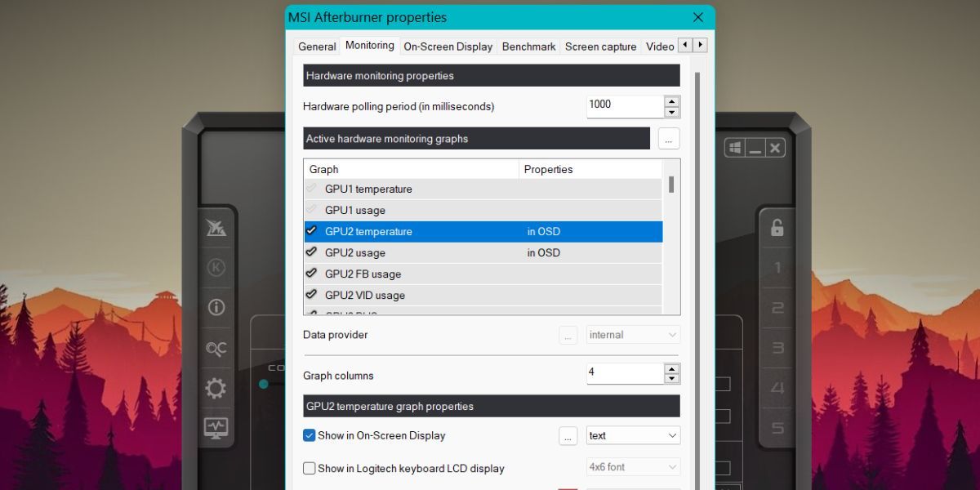Open the Data provider dropdown showing internal

coord(632,334)
